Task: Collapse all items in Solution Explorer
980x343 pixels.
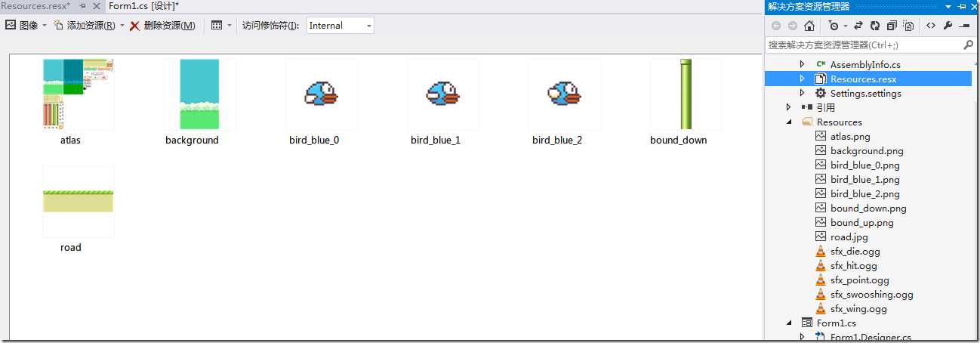Action: tap(892, 26)
